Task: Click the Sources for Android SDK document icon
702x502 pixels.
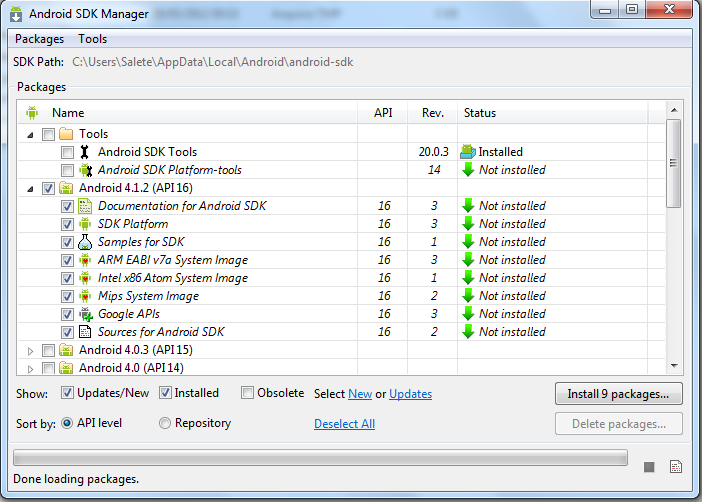Action: (x=85, y=332)
